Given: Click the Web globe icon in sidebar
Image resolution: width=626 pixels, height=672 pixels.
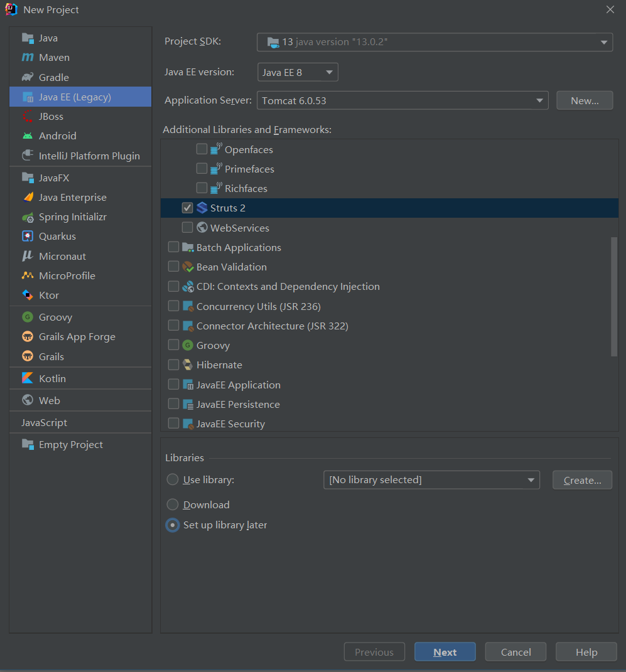Looking at the screenshot, I should 28,400.
